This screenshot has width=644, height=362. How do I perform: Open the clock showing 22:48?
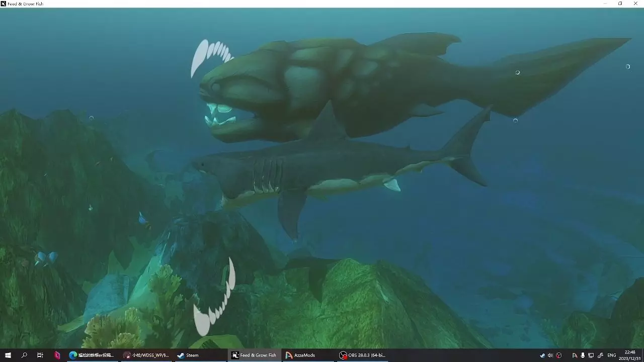[x=630, y=355]
